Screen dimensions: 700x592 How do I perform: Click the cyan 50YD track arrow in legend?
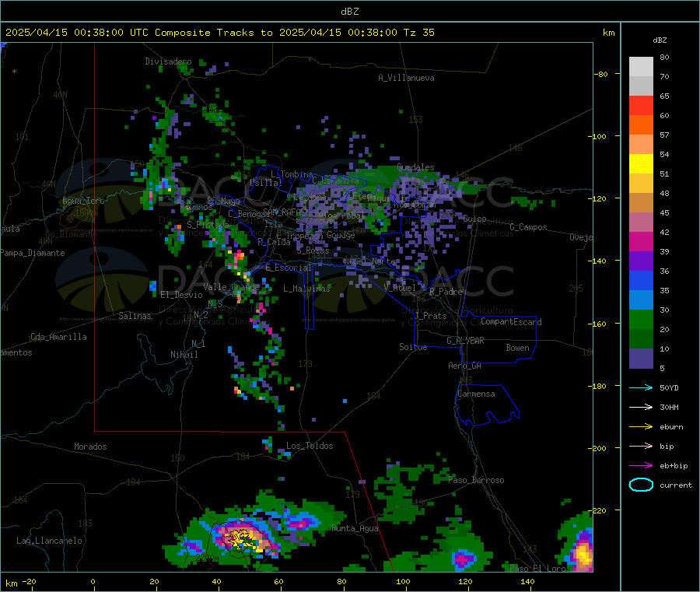click(641, 387)
